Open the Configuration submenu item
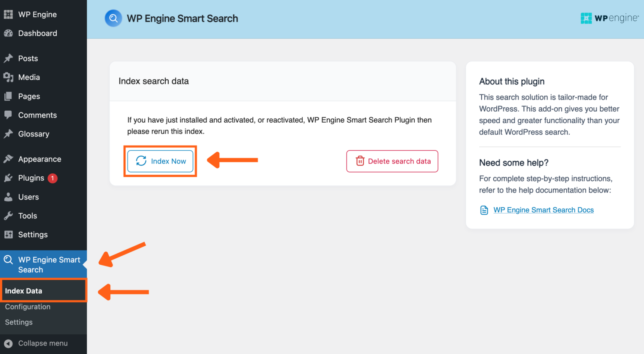 27,306
